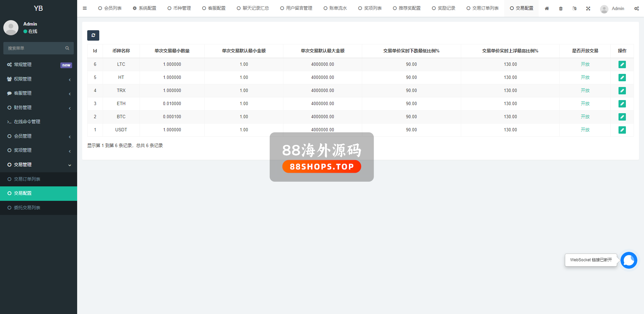Open the settings gears icon at top right
This screenshot has width=644, height=314.
(636, 8)
